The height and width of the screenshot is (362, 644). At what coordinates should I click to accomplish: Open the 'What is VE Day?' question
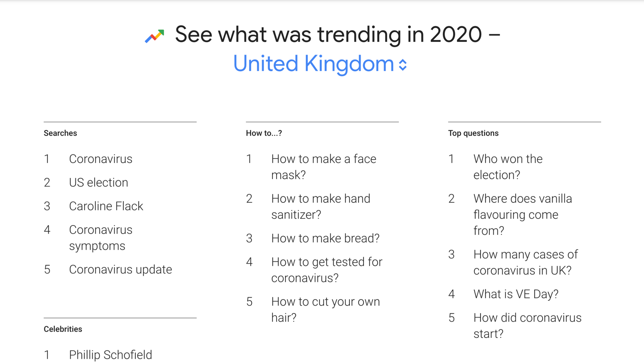516,294
